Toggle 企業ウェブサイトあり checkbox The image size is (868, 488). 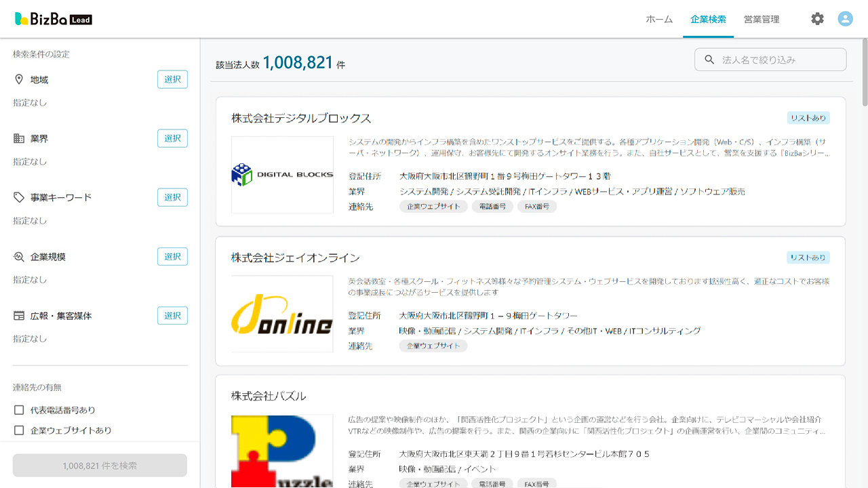[x=19, y=430]
